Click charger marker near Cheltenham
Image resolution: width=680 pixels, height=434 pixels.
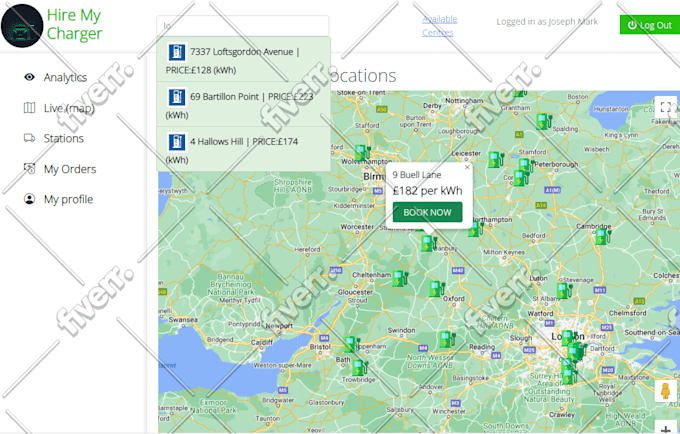click(x=399, y=278)
